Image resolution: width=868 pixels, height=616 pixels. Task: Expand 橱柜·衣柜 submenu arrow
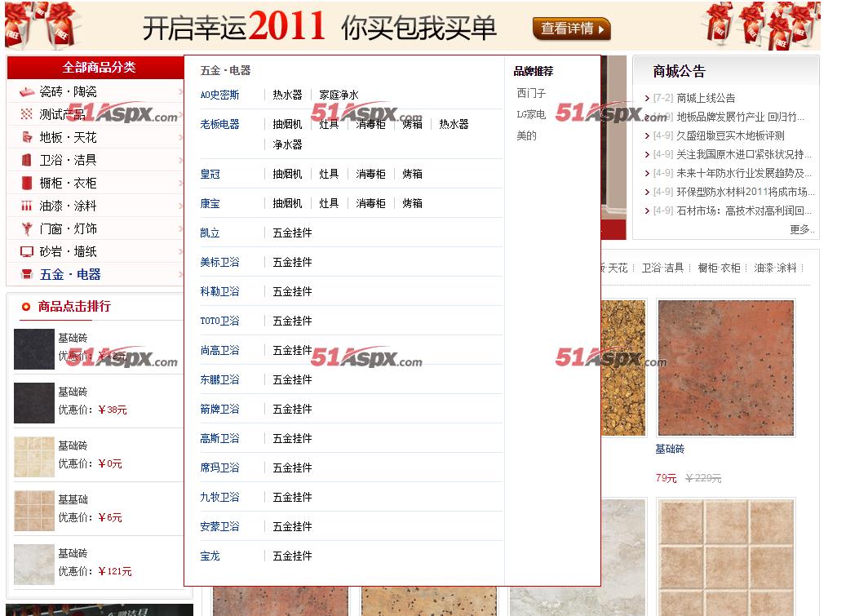[x=180, y=183]
